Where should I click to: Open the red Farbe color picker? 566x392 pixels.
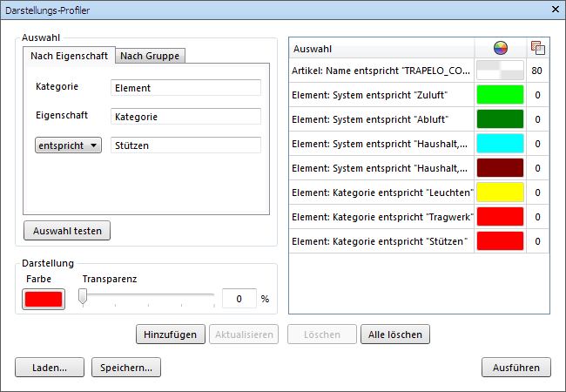[x=44, y=299]
